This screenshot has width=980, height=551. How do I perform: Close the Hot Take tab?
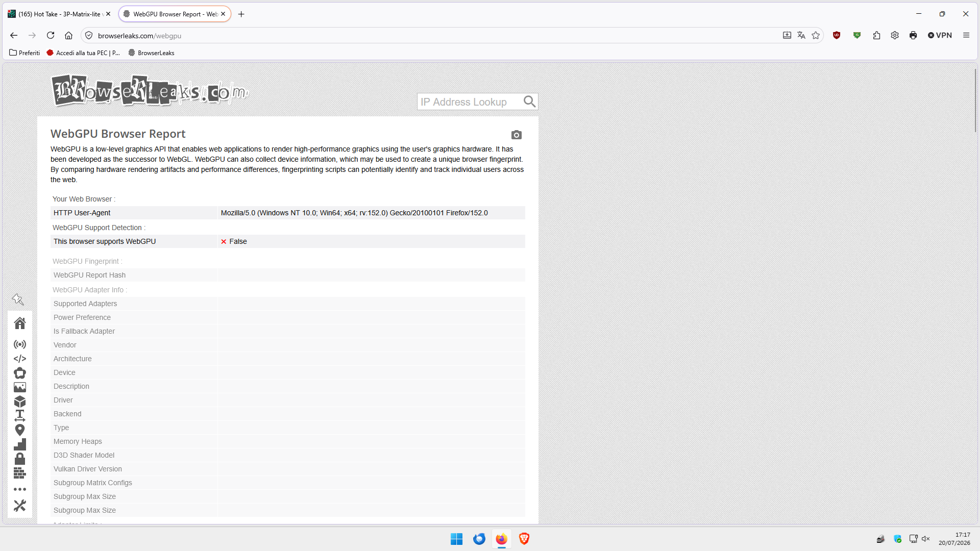108,14
